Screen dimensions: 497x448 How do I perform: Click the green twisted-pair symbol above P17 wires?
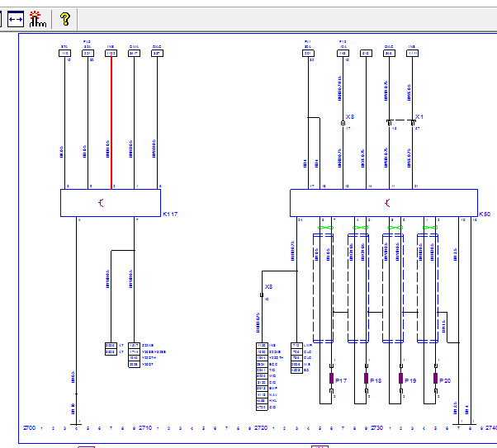[326, 228]
